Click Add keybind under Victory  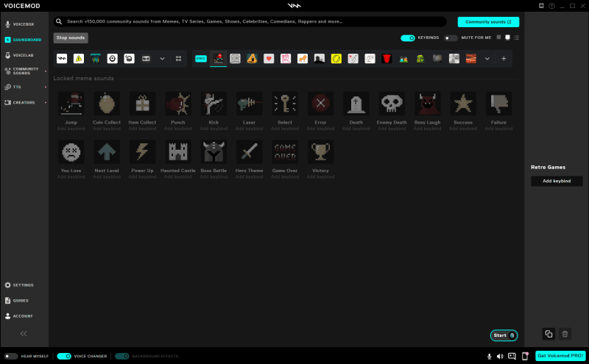320,176
